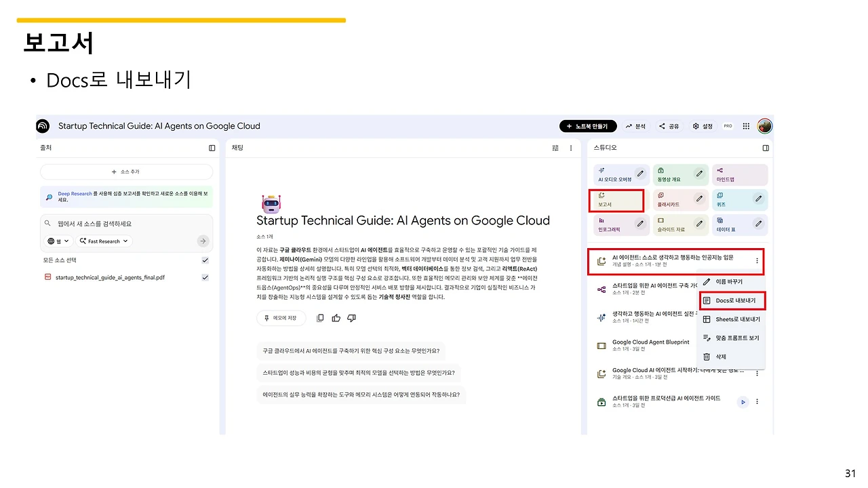Create 데이터 표 card
This screenshot has width=868, height=488.
click(x=740, y=225)
